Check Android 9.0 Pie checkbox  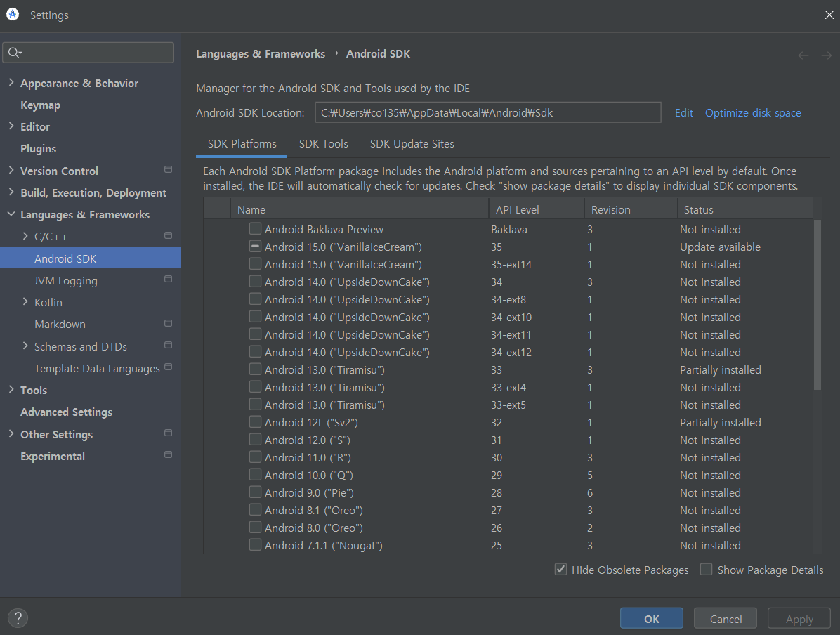(x=255, y=492)
